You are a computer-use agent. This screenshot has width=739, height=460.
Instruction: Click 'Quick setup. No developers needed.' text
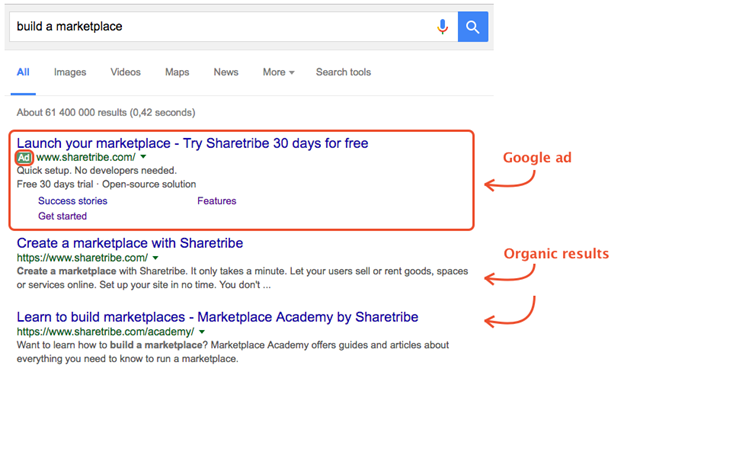[x=97, y=171]
